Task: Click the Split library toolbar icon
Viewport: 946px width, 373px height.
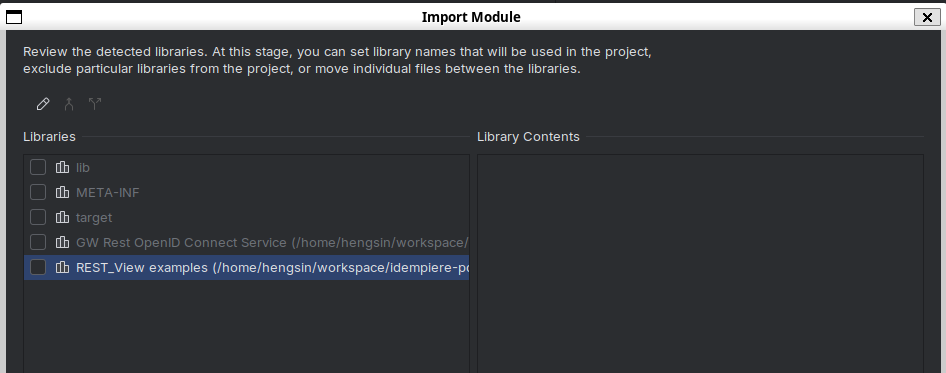Action: 95,104
